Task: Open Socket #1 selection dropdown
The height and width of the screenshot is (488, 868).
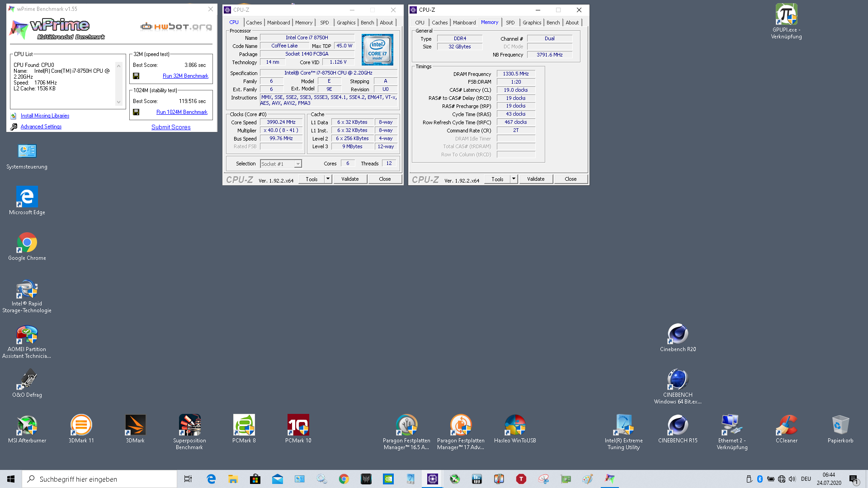Action: point(281,164)
